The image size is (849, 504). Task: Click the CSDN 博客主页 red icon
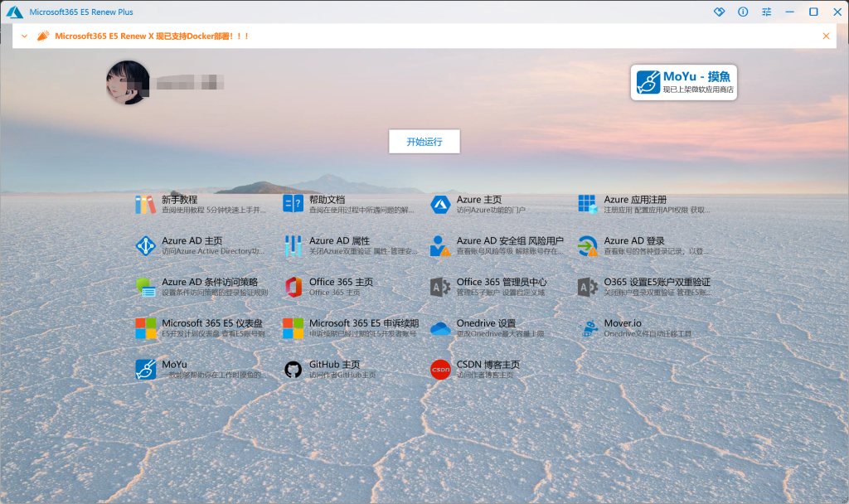(440, 370)
